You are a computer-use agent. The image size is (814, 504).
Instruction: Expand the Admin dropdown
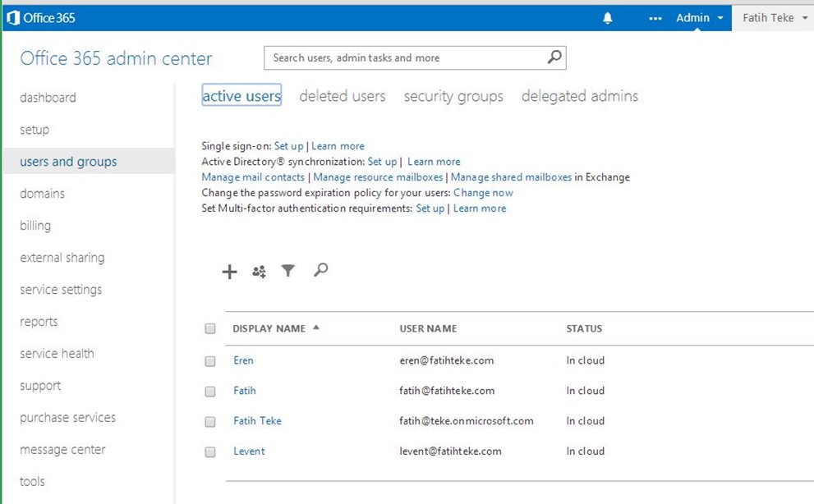(699, 17)
